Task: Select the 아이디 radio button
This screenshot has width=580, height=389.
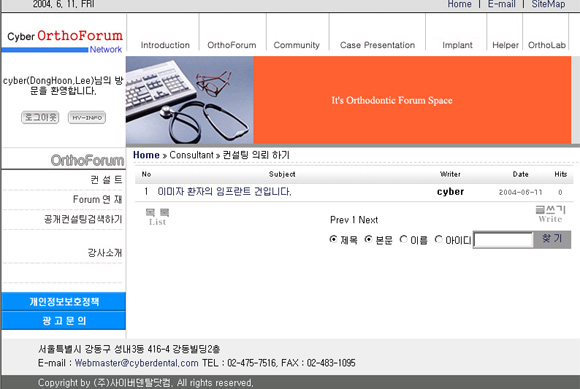Action: (439, 239)
